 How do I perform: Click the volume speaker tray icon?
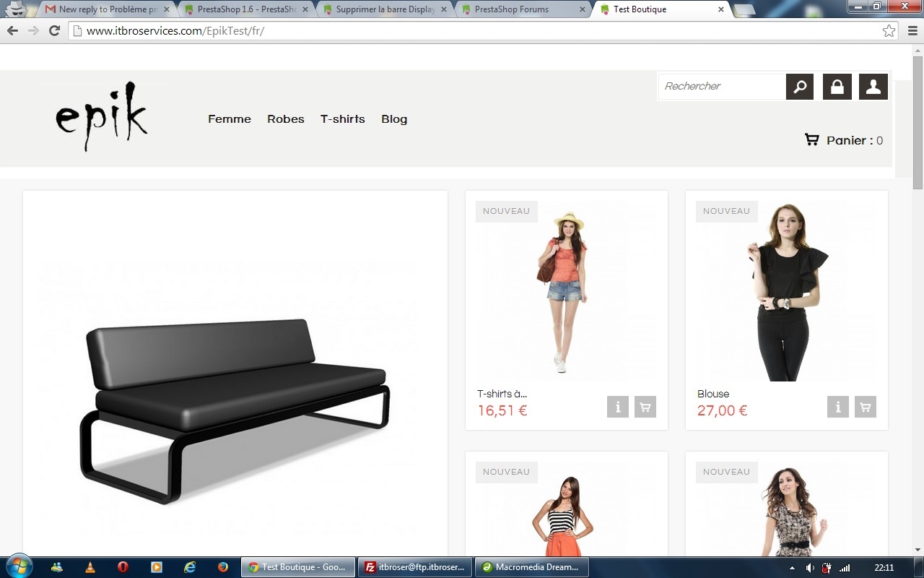click(810, 568)
